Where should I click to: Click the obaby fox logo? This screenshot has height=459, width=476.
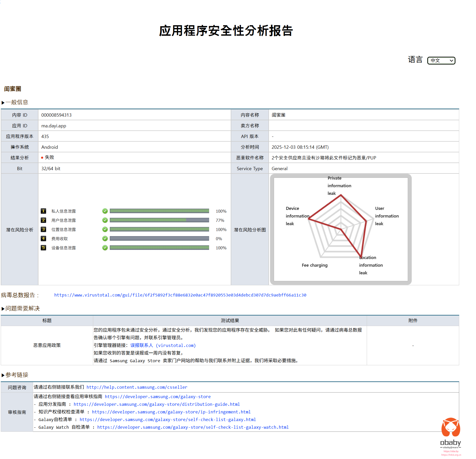point(451,427)
